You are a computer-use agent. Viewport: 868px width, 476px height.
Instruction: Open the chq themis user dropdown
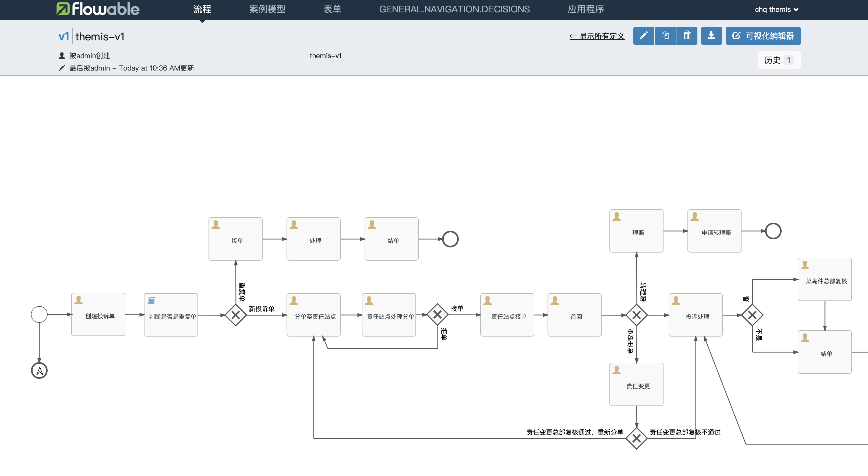pos(776,9)
